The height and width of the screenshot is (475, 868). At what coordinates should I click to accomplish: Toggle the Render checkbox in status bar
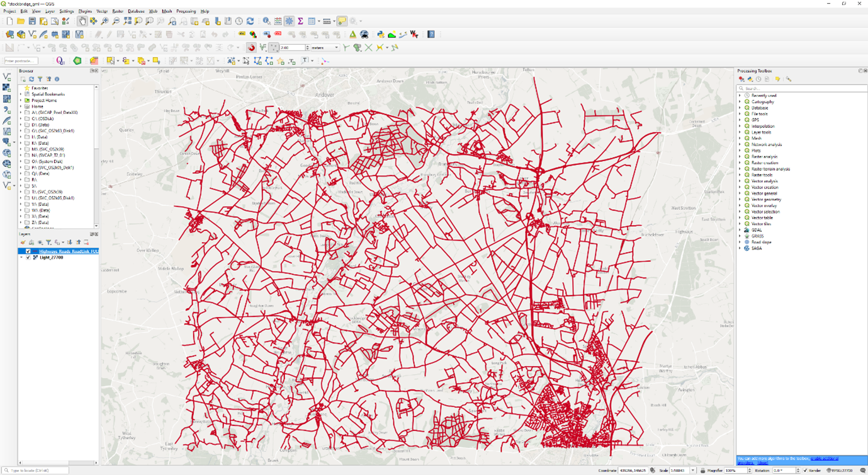[805, 471]
